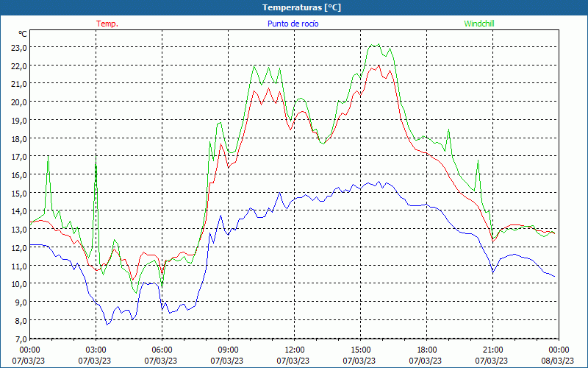Click the '18,0' y-axis value
The height and width of the screenshot is (368, 588).
coord(20,139)
